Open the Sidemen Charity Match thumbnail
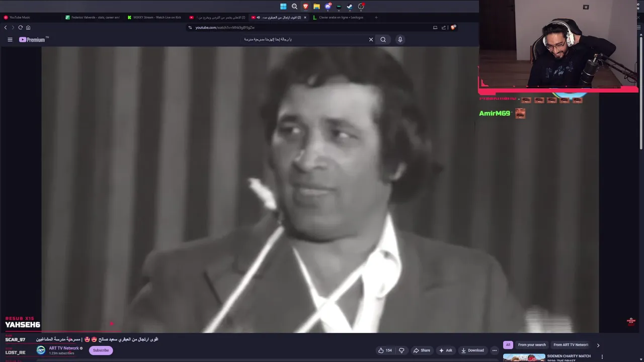 point(524,358)
